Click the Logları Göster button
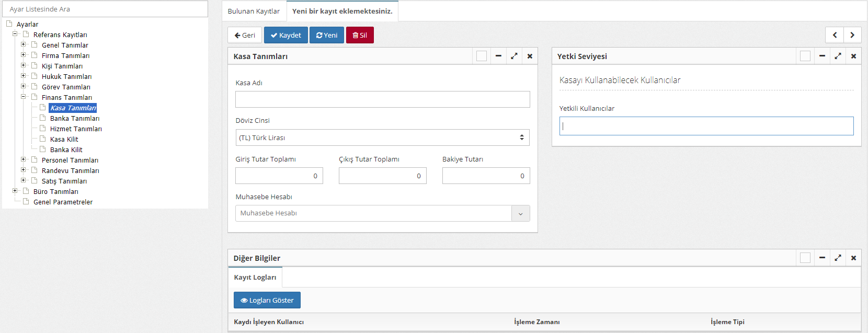Image resolution: width=868 pixels, height=333 pixels. pyautogui.click(x=267, y=300)
